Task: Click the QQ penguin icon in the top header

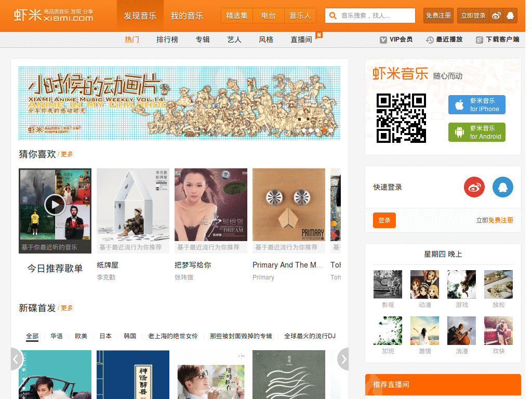Action: [510, 16]
